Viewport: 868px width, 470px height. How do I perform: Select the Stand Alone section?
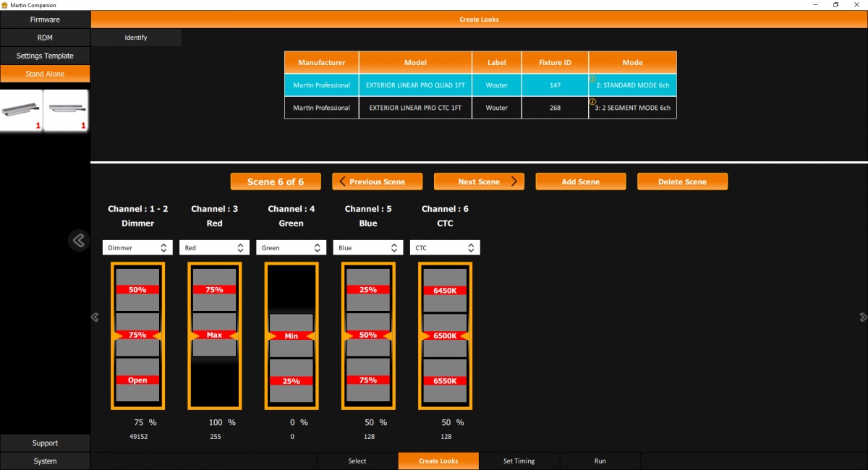click(x=45, y=74)
